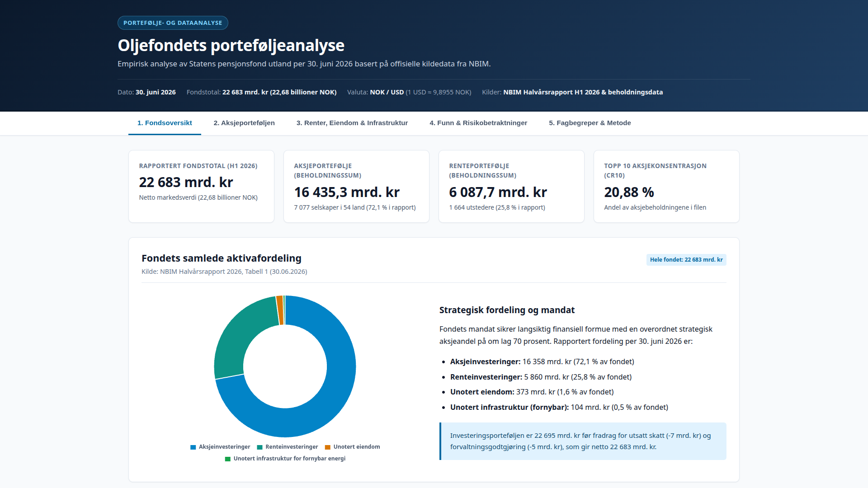
Task: Go to 4. Funn & Risikobetraktninger tab
Action: [478, 123]
